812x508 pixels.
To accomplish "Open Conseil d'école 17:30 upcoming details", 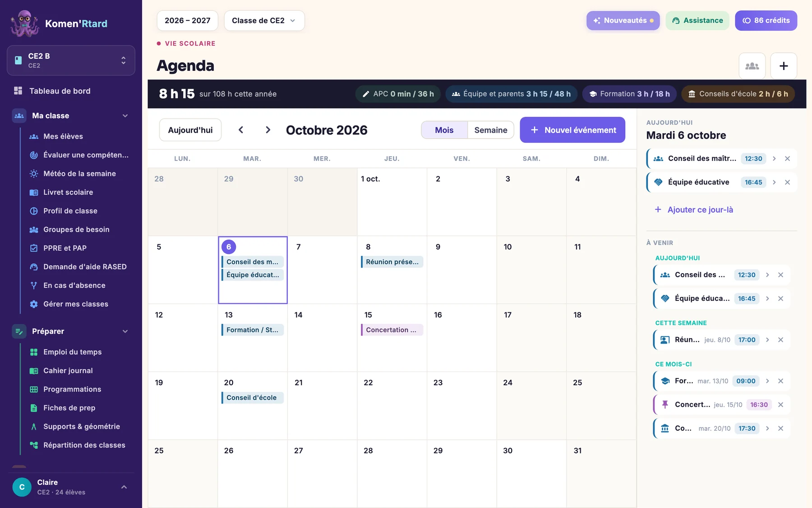I will pos(767,429).
